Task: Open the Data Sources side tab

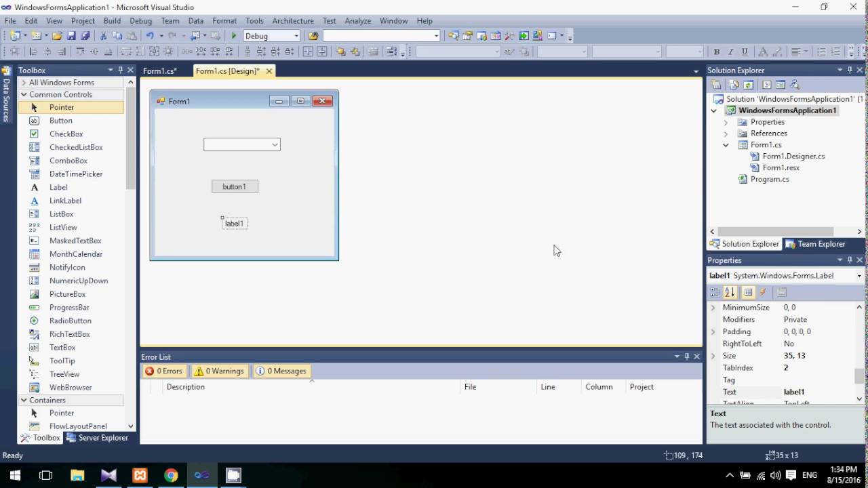Action: pyautogui.click(x=6, y=95)
